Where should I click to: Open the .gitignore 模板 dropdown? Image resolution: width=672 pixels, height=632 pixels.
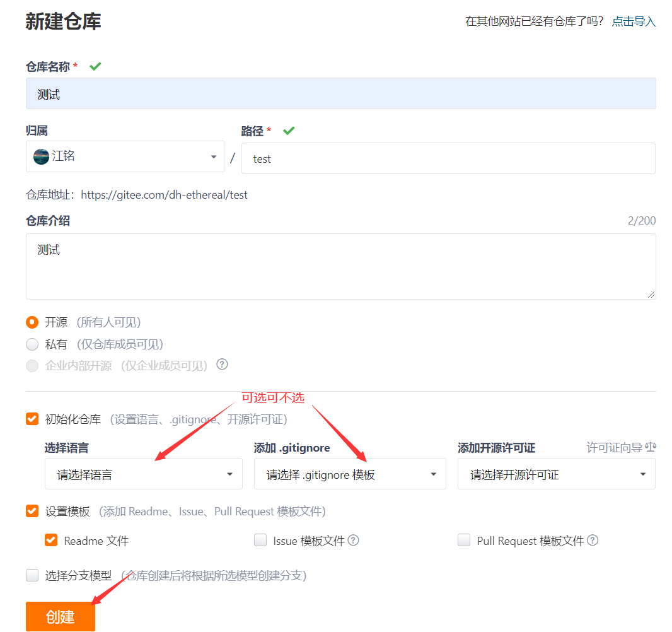[350, 473]
